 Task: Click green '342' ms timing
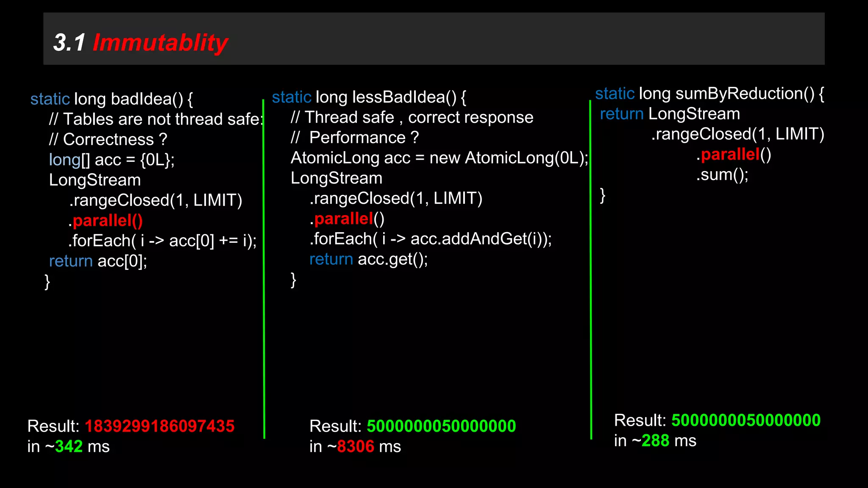69,446
